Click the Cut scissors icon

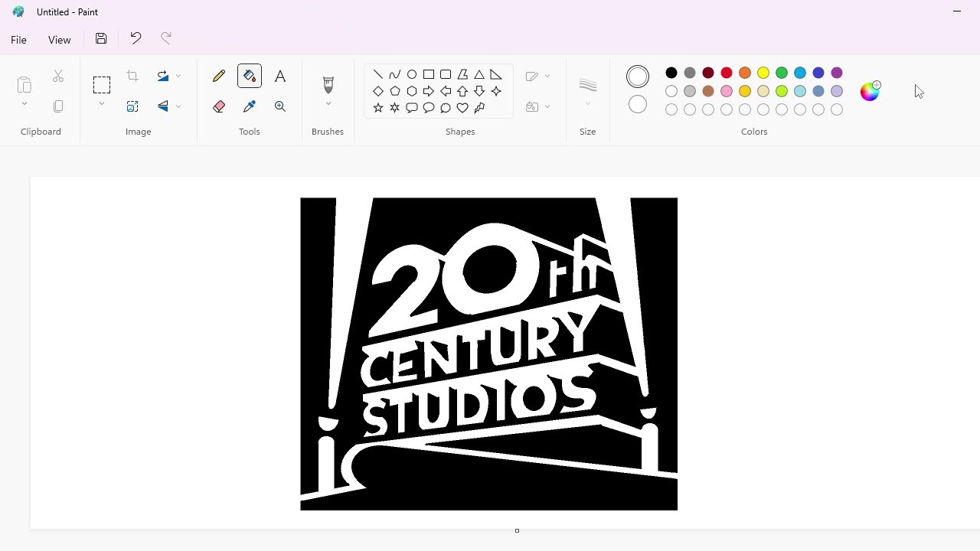pos(58,76)
